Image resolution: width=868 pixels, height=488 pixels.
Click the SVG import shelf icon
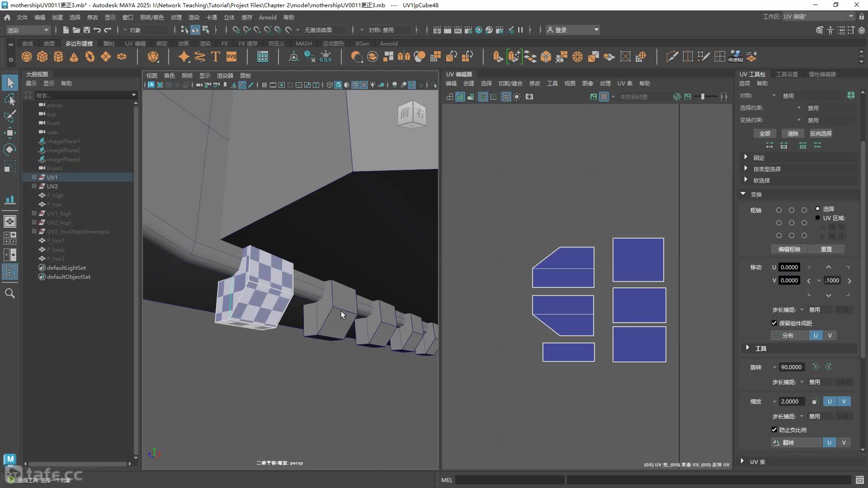click(231, 57)
